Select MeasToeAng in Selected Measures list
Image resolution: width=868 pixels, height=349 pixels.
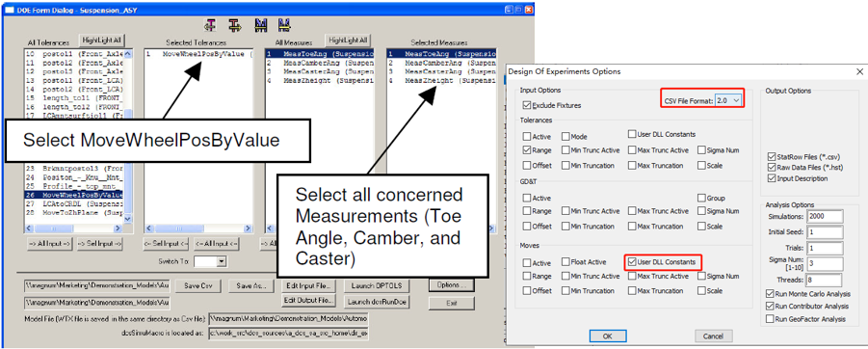point(441,54)
